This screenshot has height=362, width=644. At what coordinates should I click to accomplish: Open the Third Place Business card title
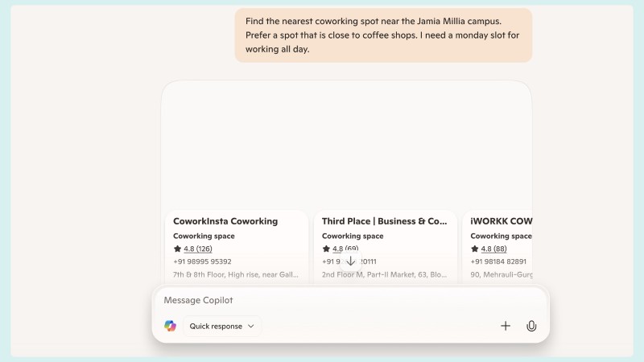tap(385, 221)
